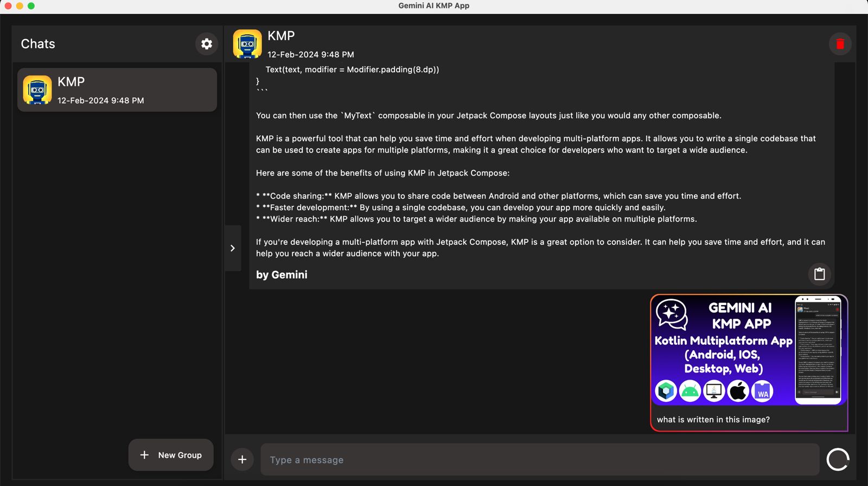Click the New Group button
The height and width of the screenshot is (486, 868).
point(171,455)
